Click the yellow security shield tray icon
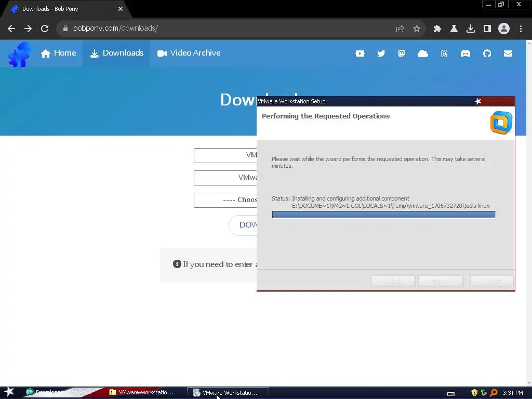532x399 pixels. pyautogui.click(x=474, y=393)
